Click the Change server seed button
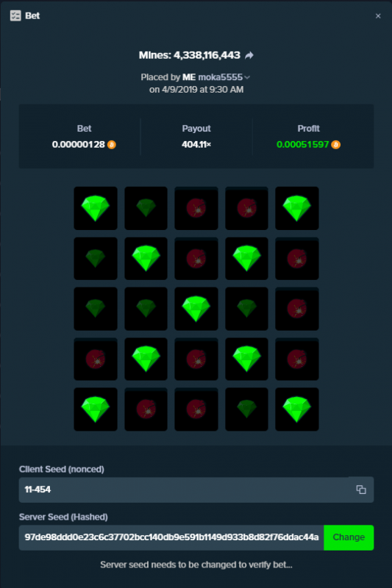 pyautogui.click(x=349, y=537)
